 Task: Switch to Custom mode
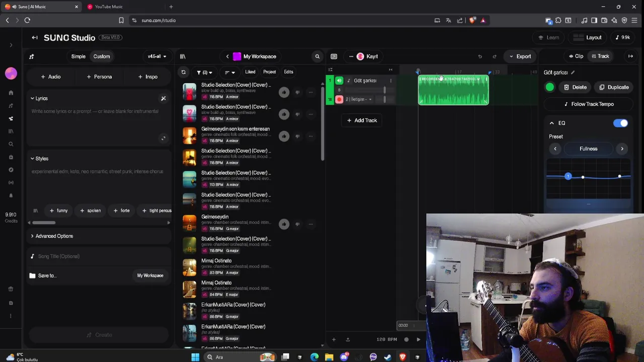pyautogui.click(x=102, y=56)
